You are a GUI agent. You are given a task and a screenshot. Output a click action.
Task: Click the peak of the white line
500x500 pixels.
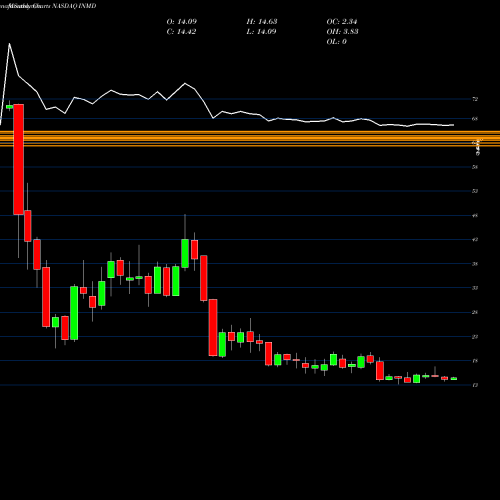(x=9, y=44)
